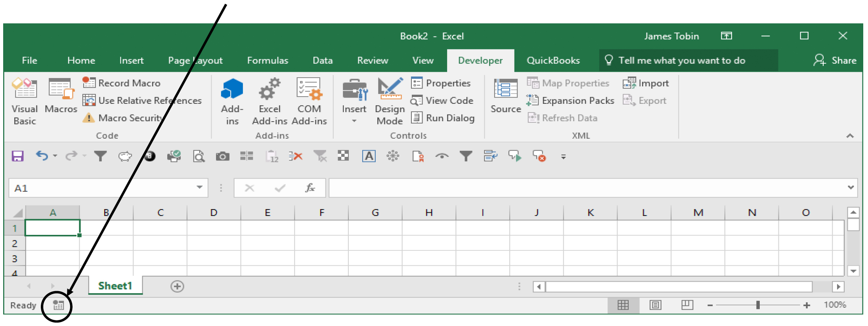The width and height of the screenshot is (868, 326).
Task: Switch to the Home tab
Action: click(x=81, y=60)
